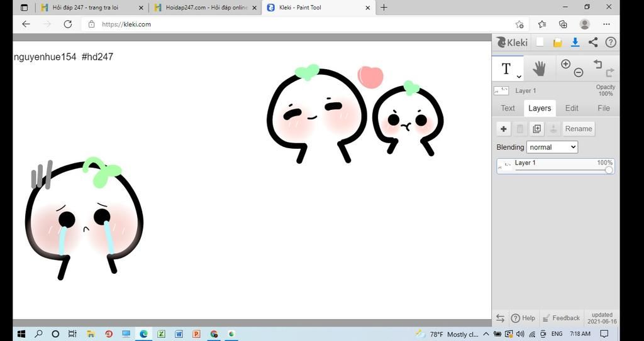Image resolution: width=644 pixels, height=341 pixels.
Task: Open a new browser tab
Action: [384, 8]
